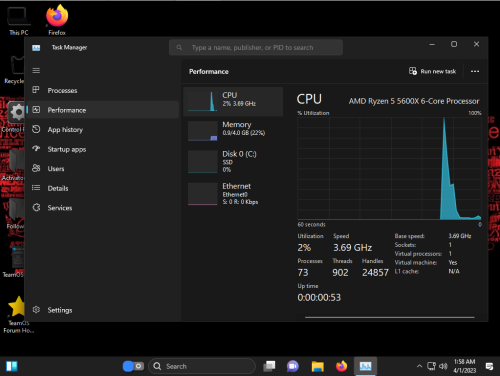Go to App history page

click(x=103, y=129)
